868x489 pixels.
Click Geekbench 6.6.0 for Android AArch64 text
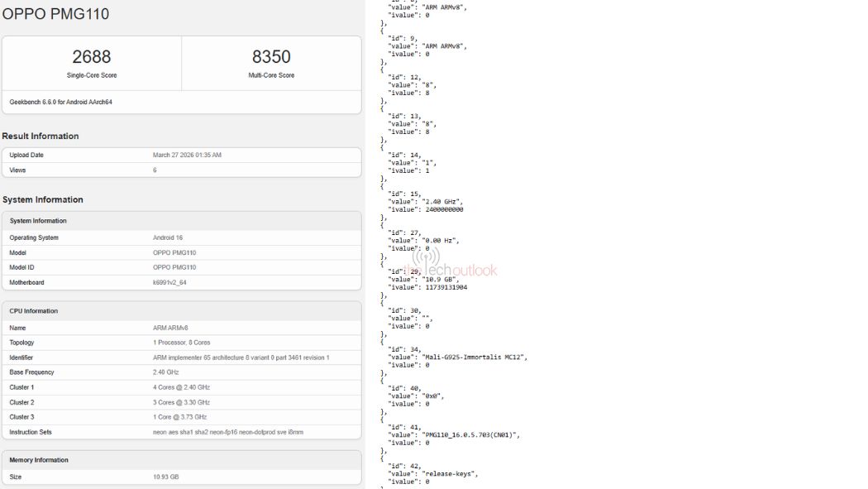coord(60,102)
